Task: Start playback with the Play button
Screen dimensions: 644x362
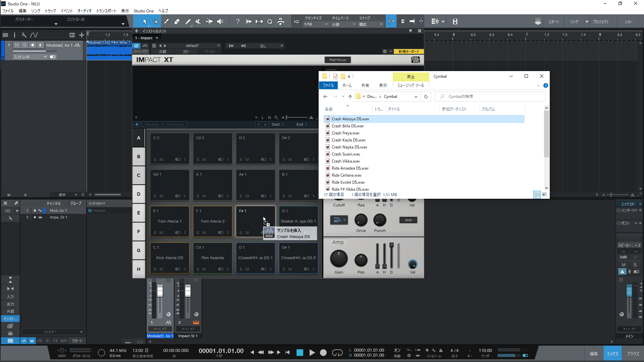Action: 312,353
